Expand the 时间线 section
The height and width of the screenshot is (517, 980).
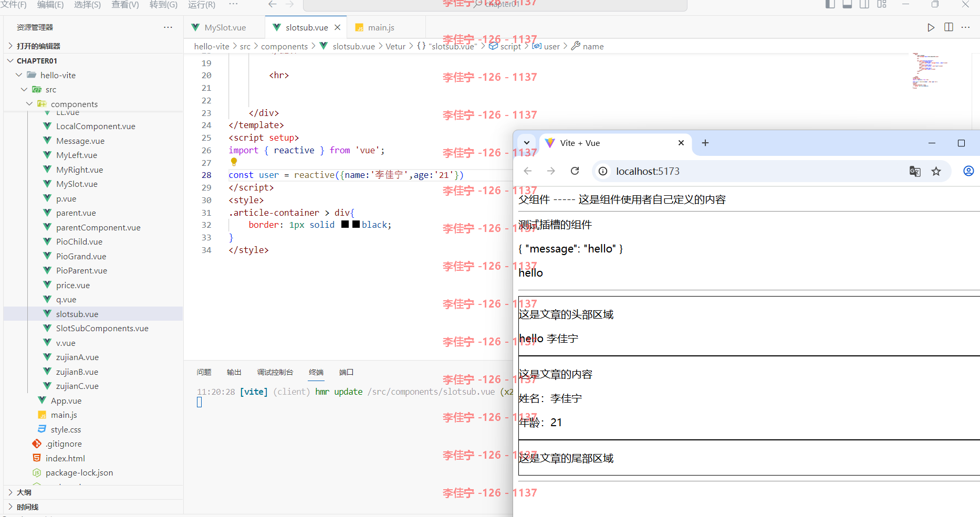point(93,507)
